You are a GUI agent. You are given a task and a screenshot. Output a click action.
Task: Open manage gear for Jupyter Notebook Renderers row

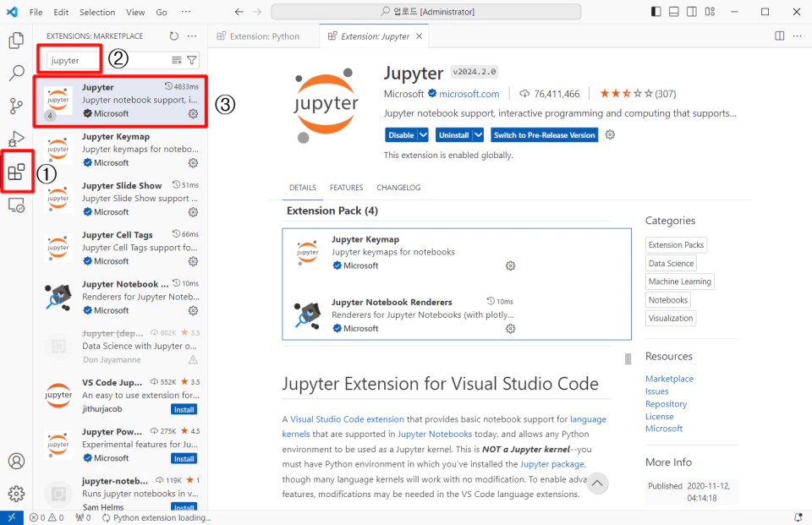point(193,310)
